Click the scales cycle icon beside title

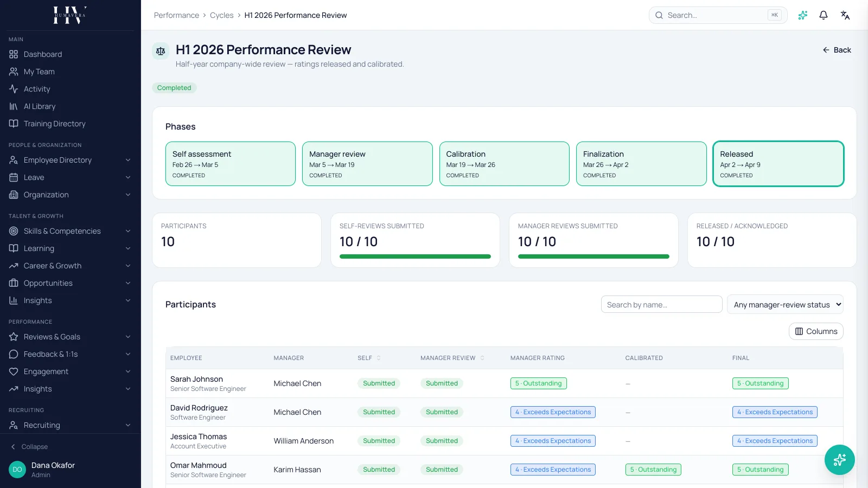[x=161, y=51]
